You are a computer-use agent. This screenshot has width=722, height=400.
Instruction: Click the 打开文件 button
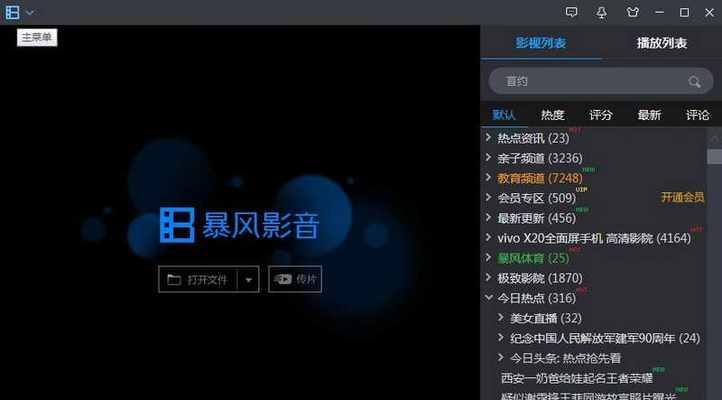tap(198, 279)
